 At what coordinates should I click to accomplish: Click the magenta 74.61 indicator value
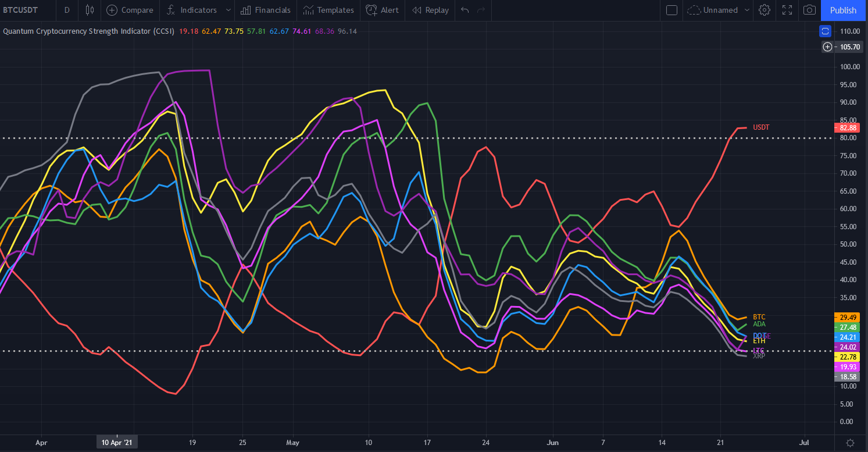302,31
